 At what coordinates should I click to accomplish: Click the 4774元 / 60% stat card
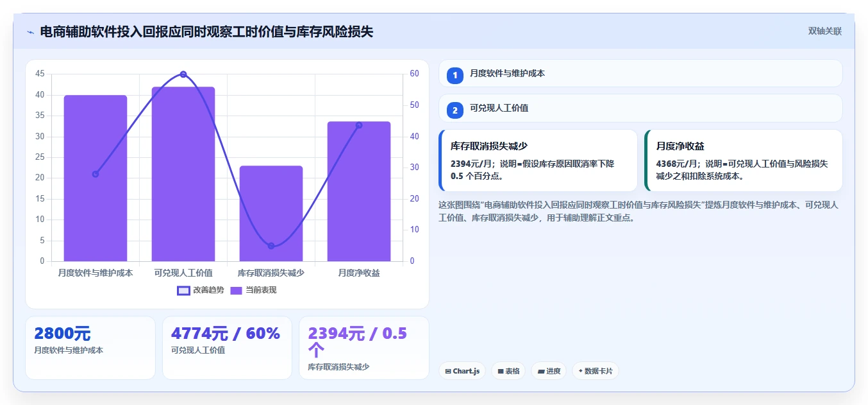227,348
